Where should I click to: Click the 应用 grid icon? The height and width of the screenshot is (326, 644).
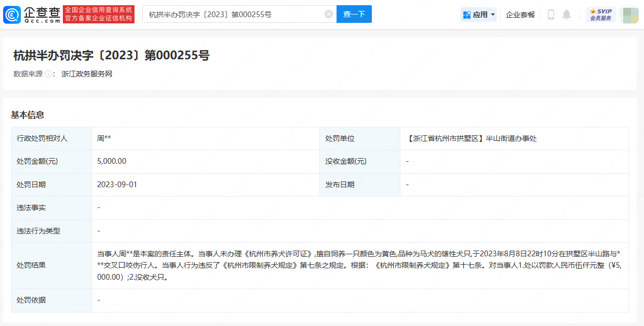(x=466, y=15)
